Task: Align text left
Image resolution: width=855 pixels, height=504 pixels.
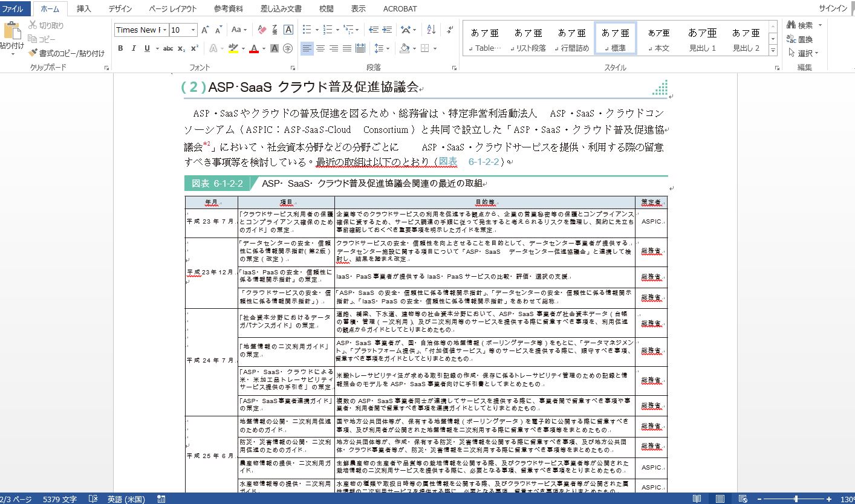Action: tap(307, 48)
